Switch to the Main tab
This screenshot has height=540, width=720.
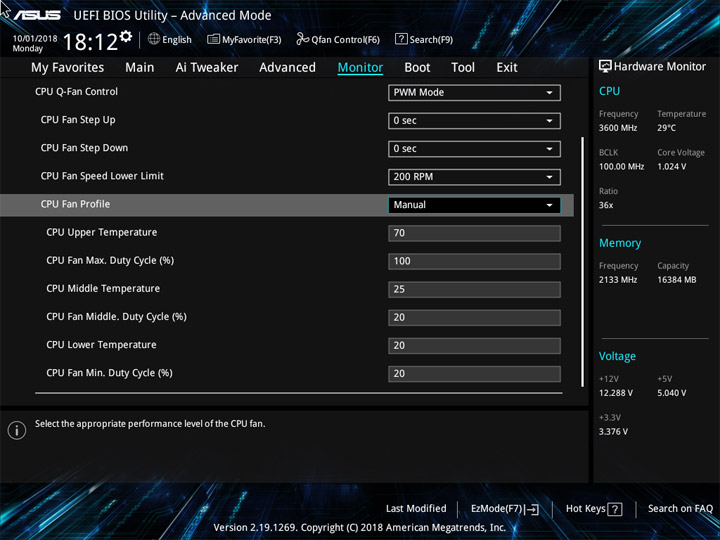coord(140,68)
